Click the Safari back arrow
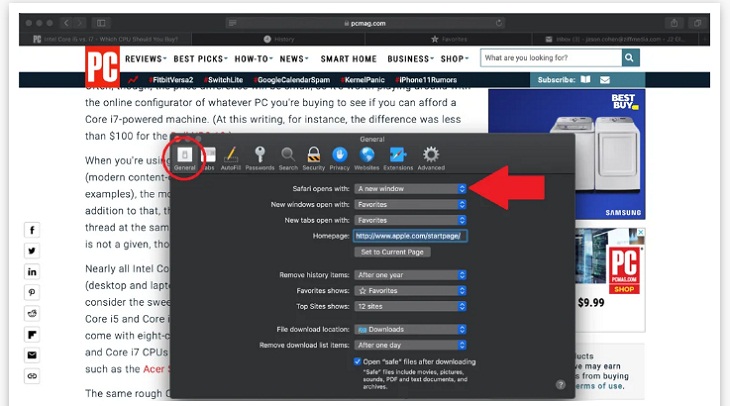Screen dimensions: 730x406 (x=67, y=23)
